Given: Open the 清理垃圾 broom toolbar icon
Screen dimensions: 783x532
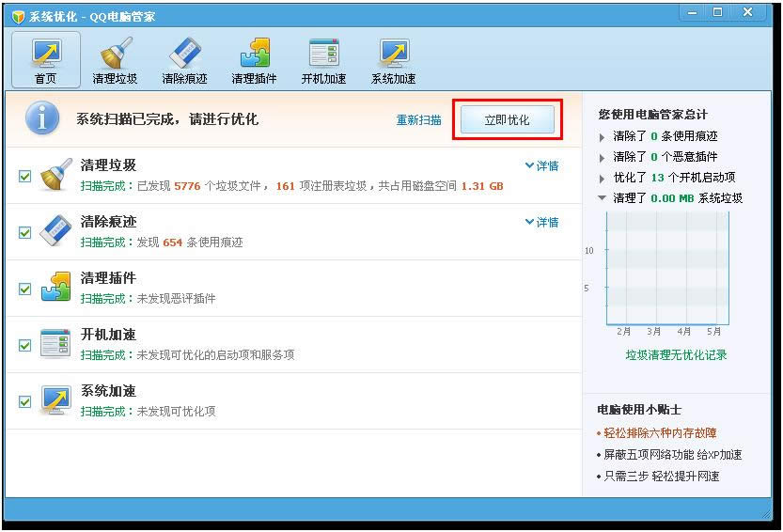Looking at the screenshot, I should [115, 60].
